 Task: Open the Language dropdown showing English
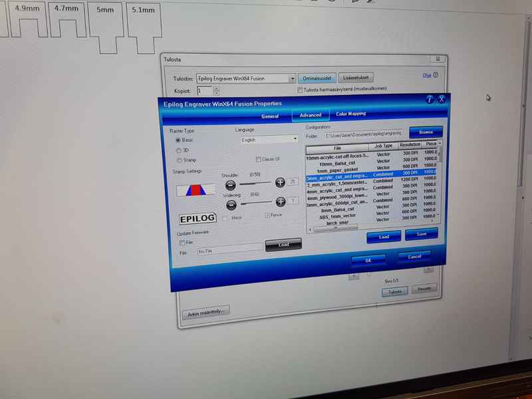[x=269, y=140]
